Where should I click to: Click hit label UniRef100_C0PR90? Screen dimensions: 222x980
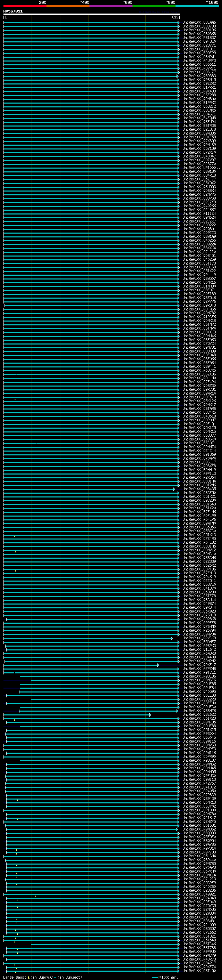coord(199,757)
